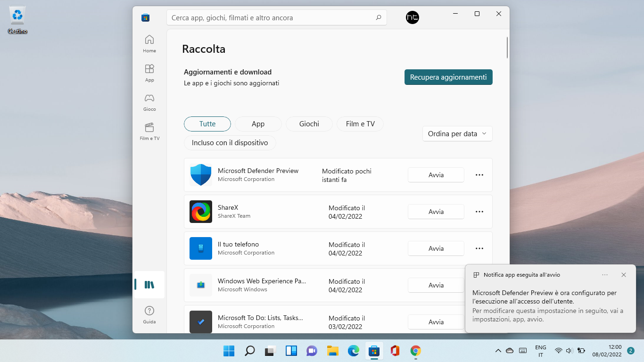Select the Film e TV filter chip
Screen dimensions: 644x362
(360, 124)
